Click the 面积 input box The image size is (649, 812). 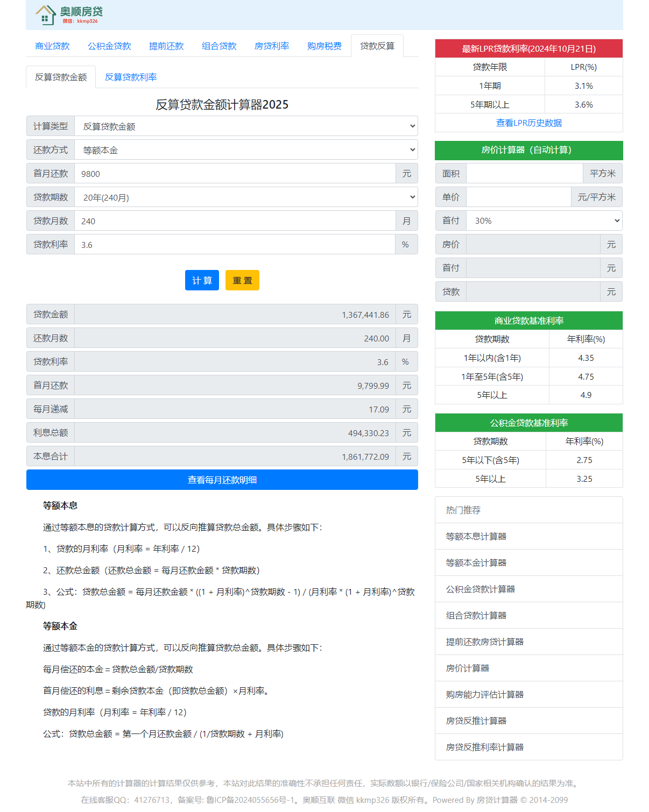coord(524,174)
